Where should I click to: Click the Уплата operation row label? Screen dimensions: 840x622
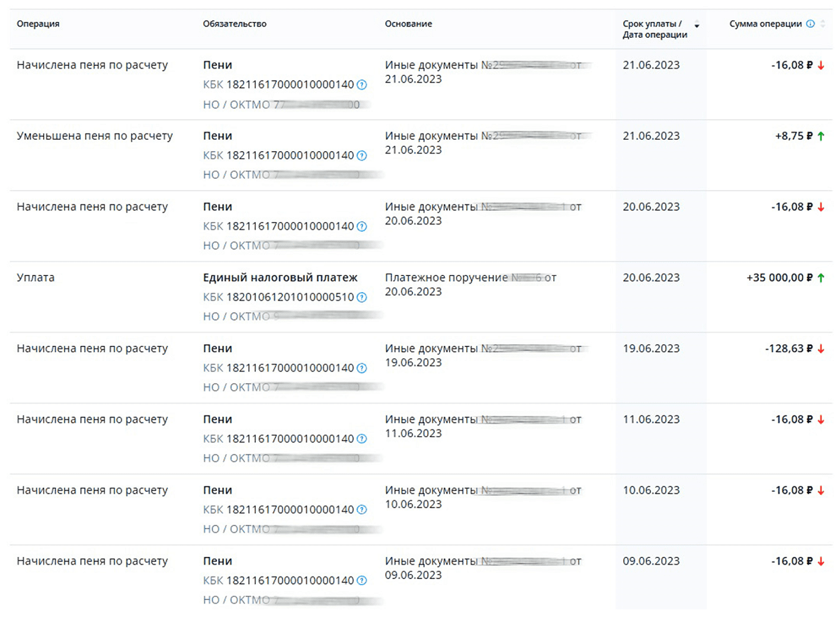coord(36,278)
